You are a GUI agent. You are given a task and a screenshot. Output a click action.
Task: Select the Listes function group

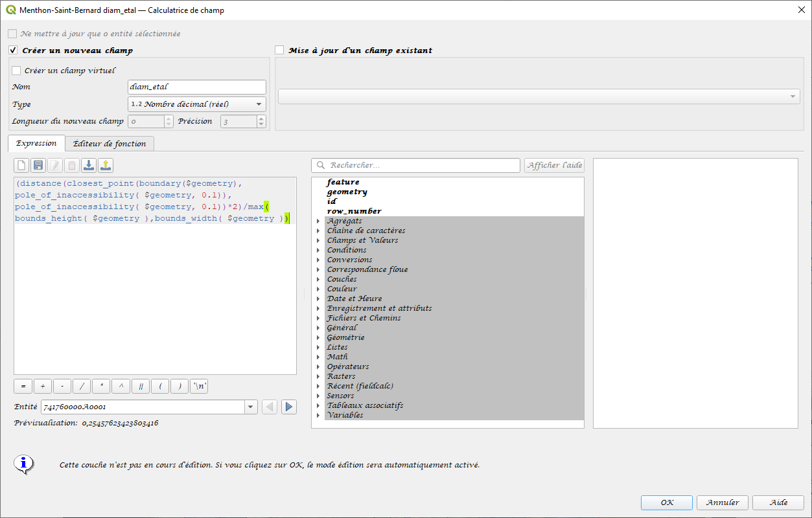337,348
